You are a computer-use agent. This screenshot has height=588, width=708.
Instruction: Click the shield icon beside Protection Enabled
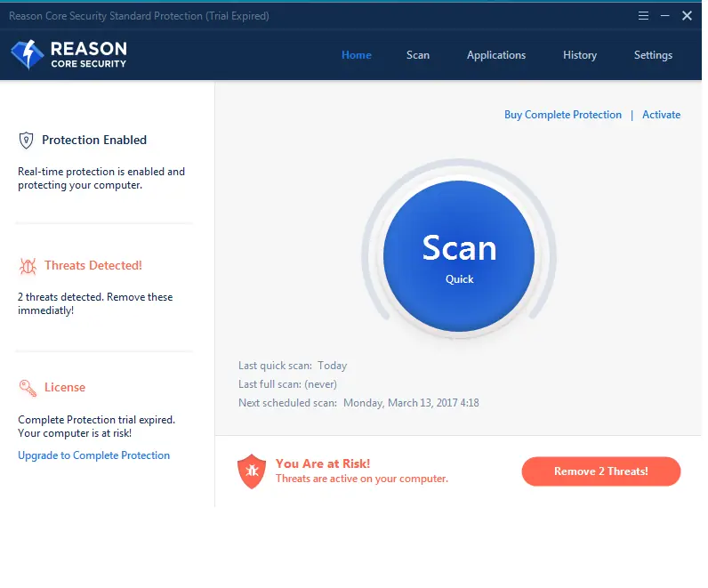[26, 141]
